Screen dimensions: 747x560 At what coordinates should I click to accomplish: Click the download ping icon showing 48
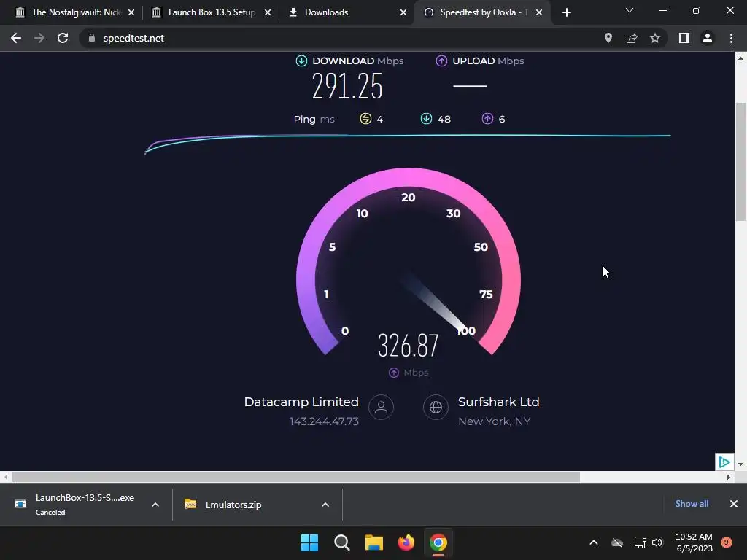[426, 119]
